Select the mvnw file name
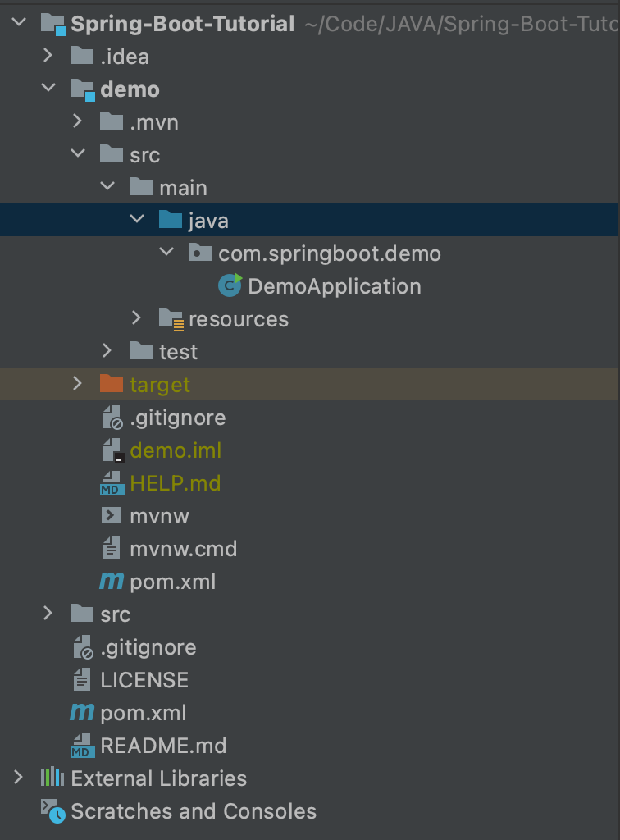The width and height of the screenshot is (620, 840). [160, 517]
